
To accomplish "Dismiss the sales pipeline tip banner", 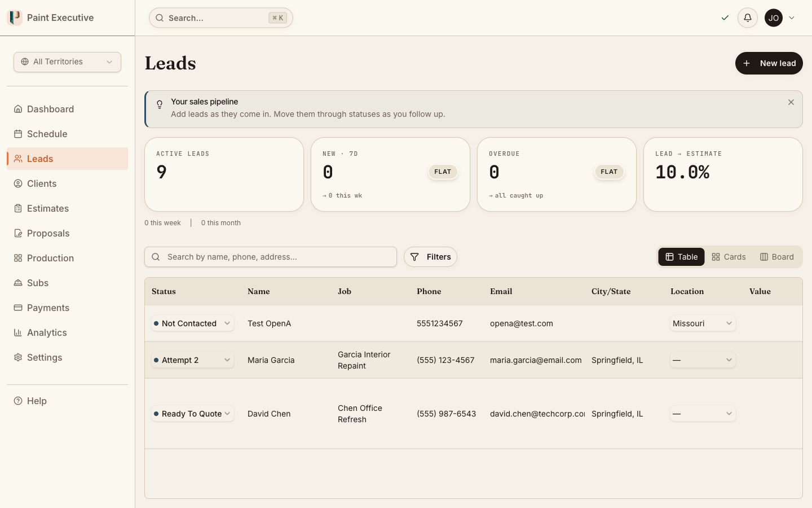I will pyautogui.click(x=791, y=102).
